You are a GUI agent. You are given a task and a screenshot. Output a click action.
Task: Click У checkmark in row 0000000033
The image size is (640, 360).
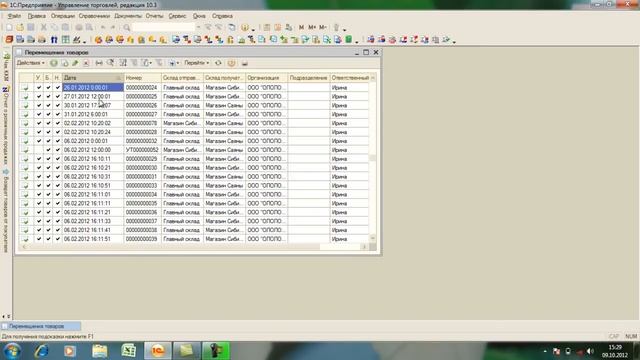[39, 185]
